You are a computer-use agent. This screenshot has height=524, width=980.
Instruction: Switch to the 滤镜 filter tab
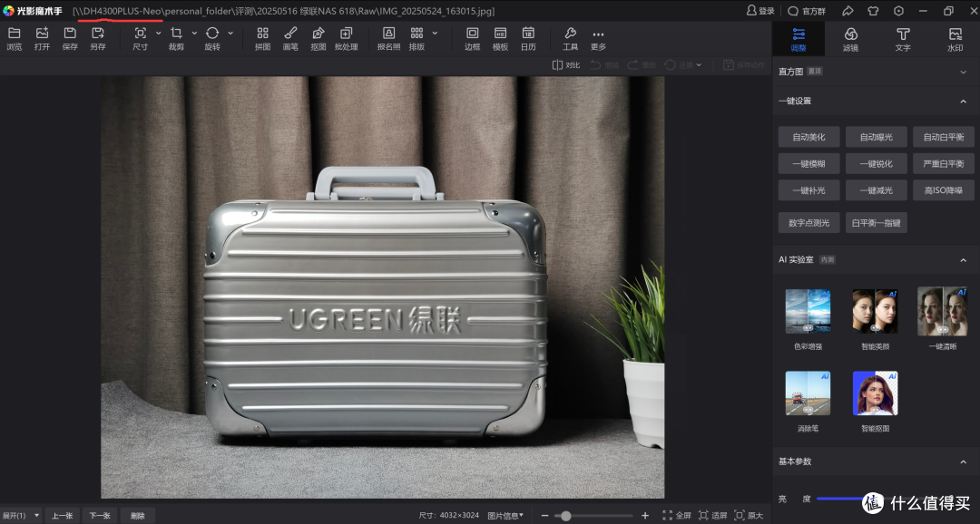(850, 39)
